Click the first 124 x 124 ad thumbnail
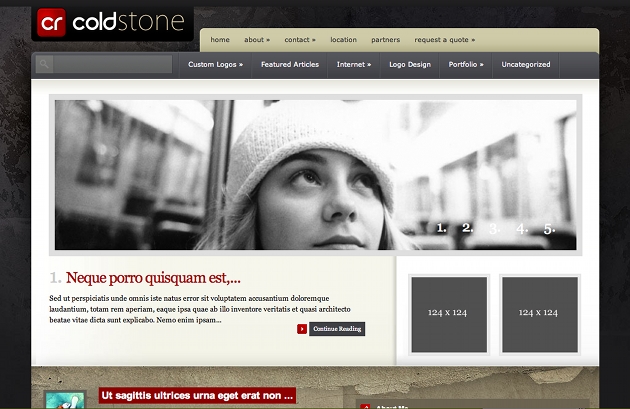This screenshot has width=630, height=409. pos(449,314)
